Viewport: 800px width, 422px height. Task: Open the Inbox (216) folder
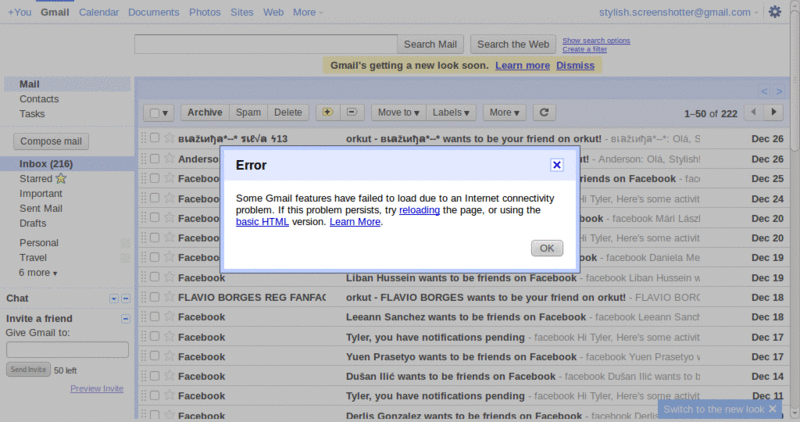click(46, 163)
